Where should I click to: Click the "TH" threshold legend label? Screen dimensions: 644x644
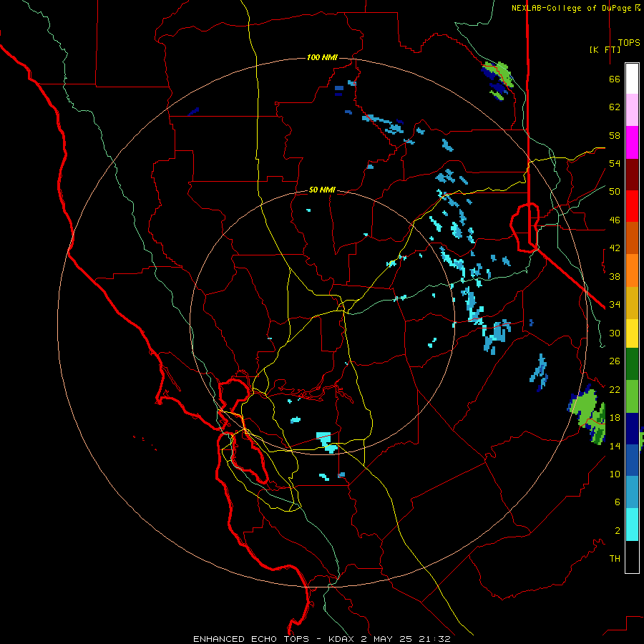point(615,559)
